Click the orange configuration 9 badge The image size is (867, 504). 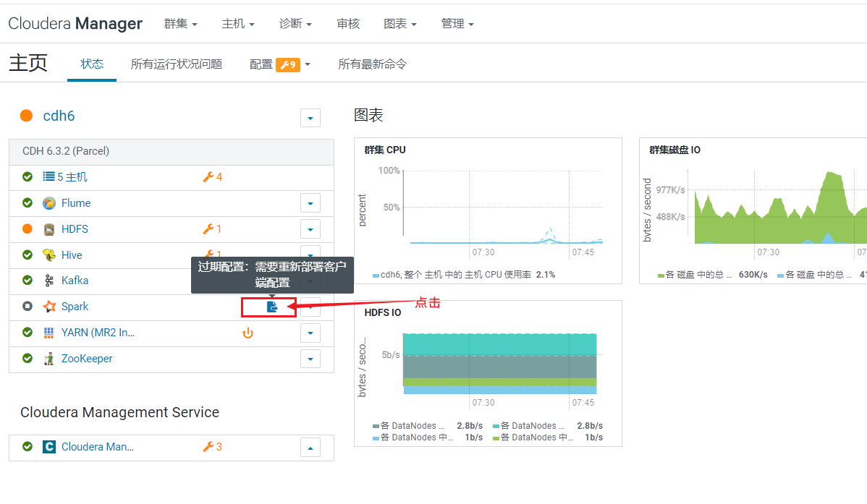[x=288, y=64]
